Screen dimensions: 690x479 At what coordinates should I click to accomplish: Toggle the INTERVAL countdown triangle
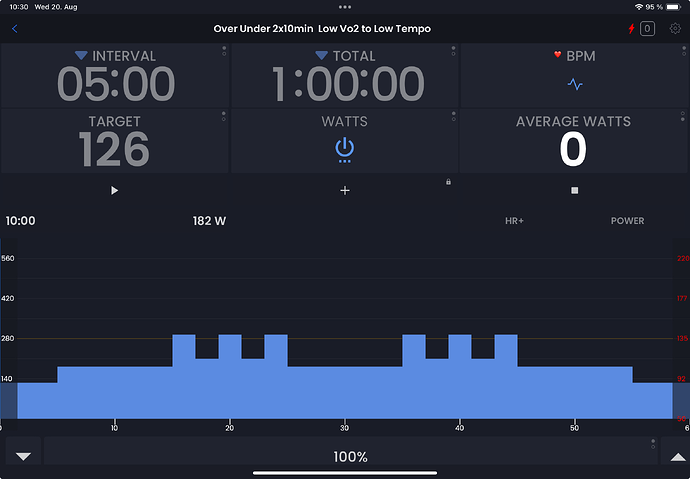click(81, 55)
